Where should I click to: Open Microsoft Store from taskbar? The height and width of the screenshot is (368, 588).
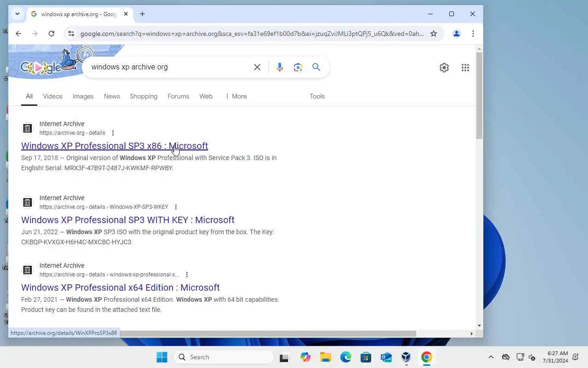[366, 357]
